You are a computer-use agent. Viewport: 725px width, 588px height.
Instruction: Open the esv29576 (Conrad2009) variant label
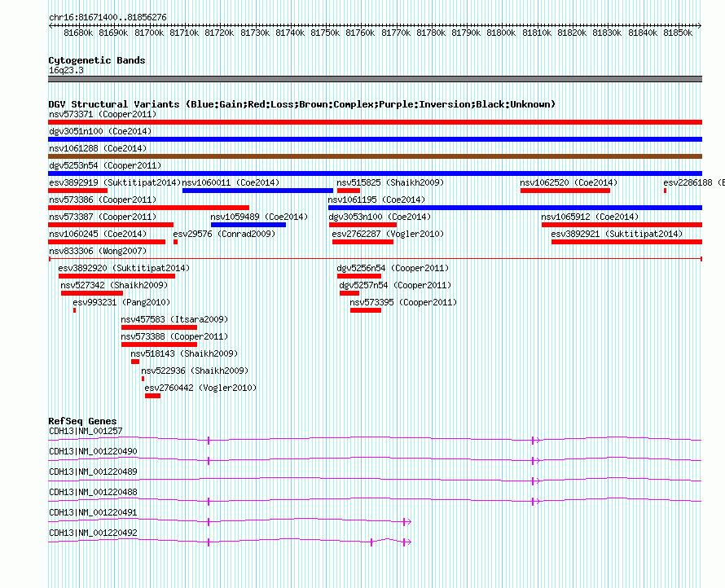pyautogui.click(x=224, y=234)
